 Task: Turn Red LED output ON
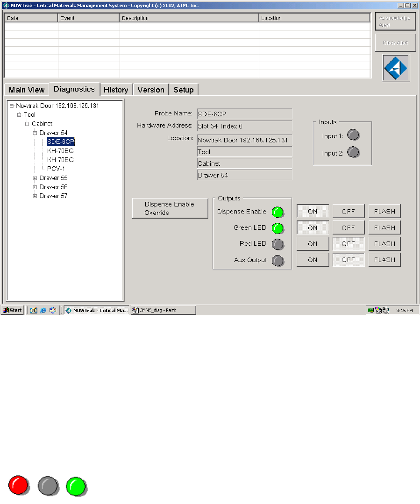pos(313,244)
